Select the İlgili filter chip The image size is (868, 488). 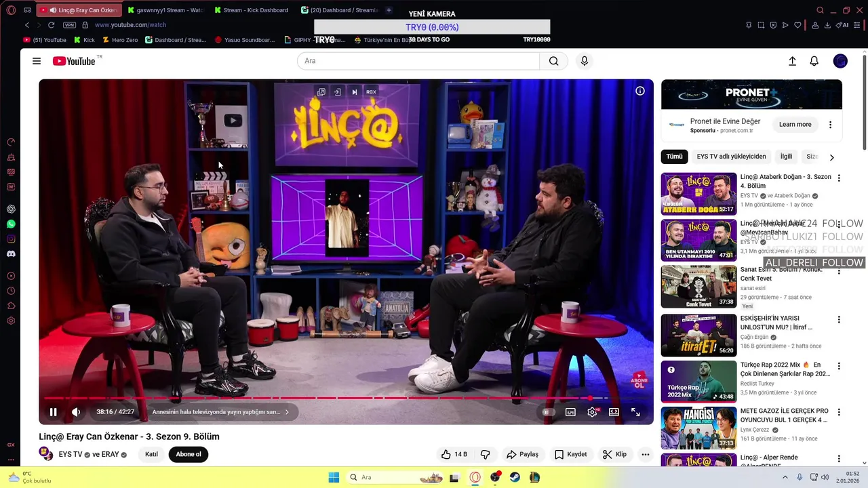click(x=786, y=157)
